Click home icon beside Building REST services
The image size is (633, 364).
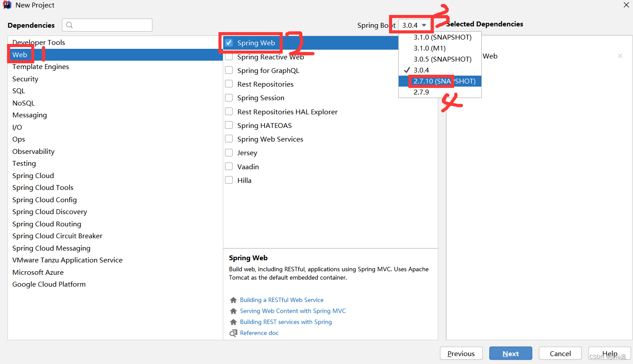pyautogui.click(x=233, y=322)
